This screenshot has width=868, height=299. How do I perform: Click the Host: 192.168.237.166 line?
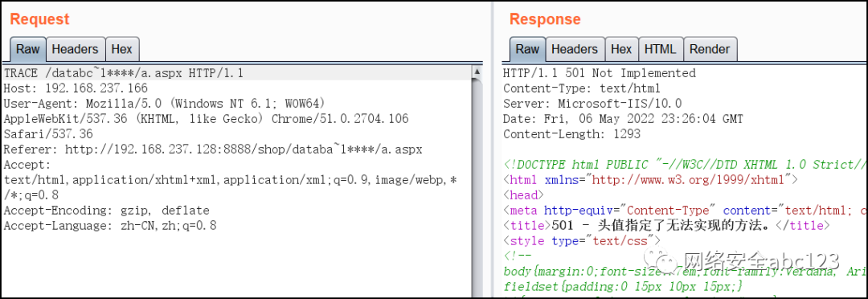click(76, 88)
